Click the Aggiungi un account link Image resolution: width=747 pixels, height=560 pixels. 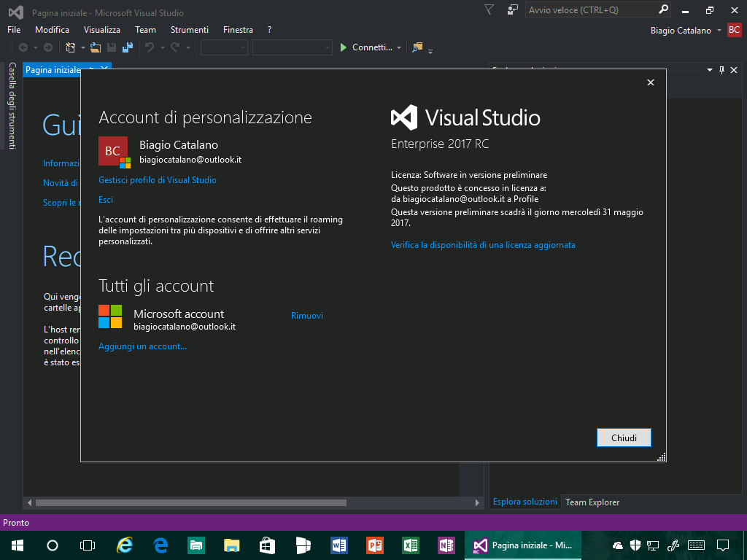click(142, 346)
